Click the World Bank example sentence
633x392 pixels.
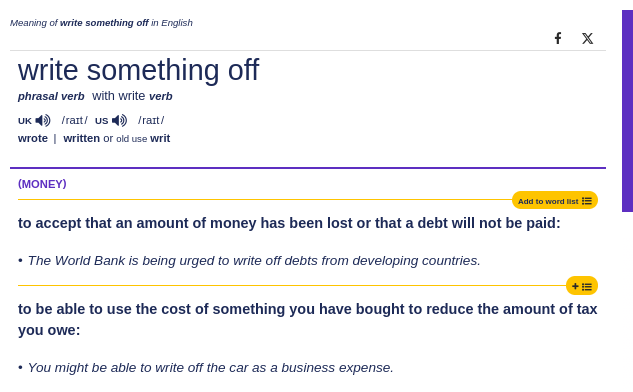(x=254, y=261)
